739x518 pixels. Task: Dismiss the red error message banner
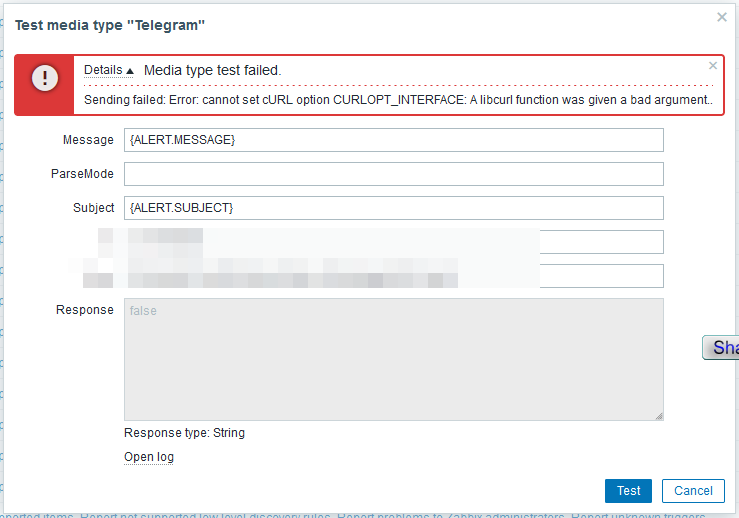point(713,66)
